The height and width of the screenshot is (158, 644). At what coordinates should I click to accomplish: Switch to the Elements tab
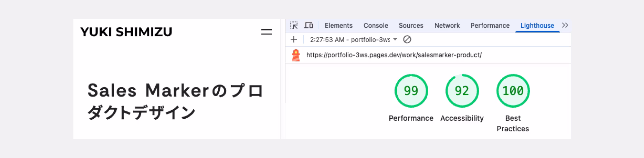(338, 25)
